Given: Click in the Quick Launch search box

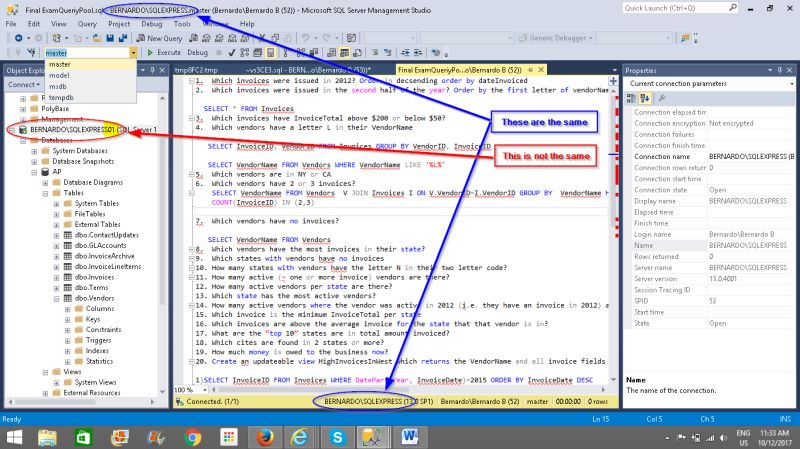Looking at the screenshot, I should click(x=681, y=8).
